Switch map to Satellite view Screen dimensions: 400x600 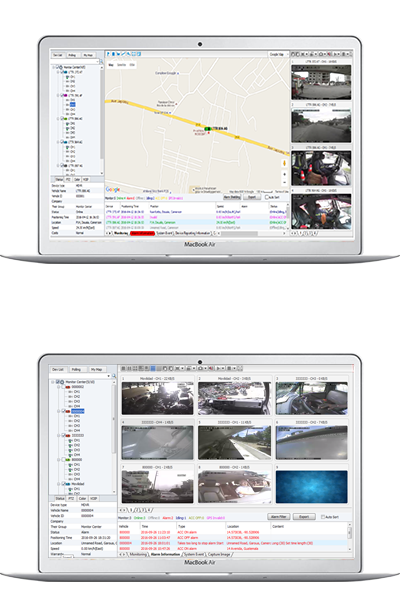(x=121, y=65)
